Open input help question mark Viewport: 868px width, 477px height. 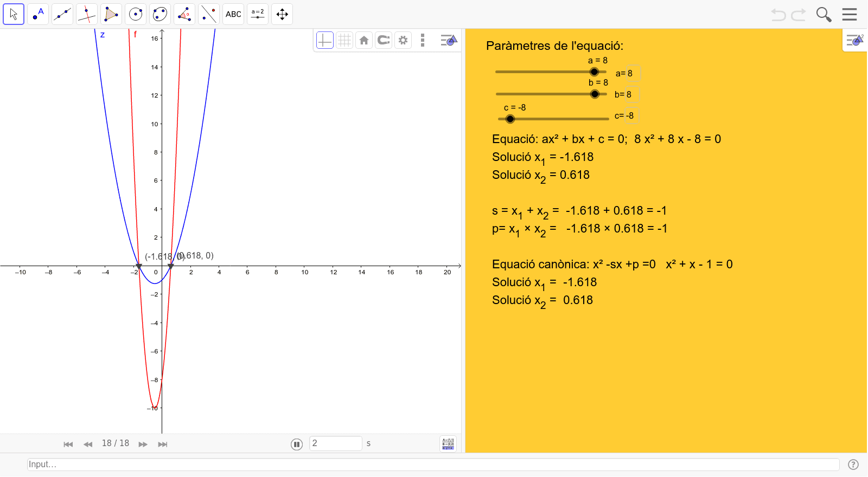pos(853,465)
